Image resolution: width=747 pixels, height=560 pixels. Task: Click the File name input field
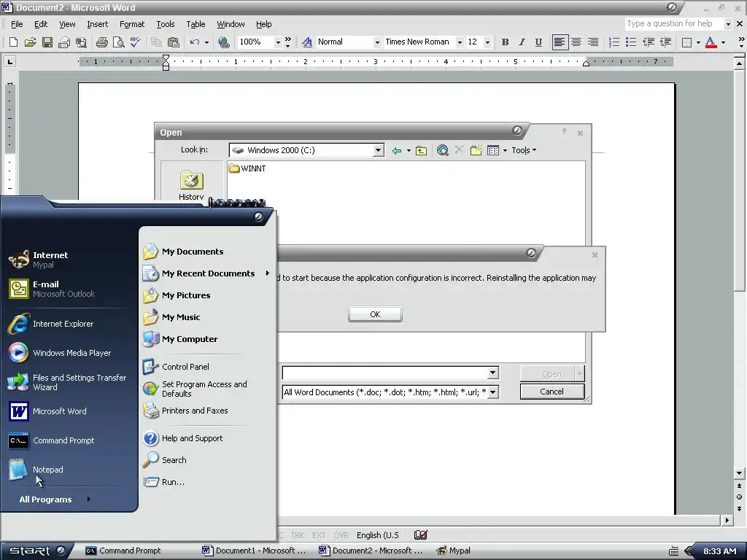[x=385, y=373]
